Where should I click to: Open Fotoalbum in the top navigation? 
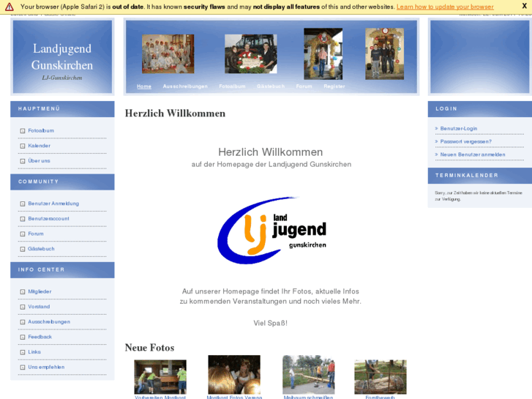tap(232, 86)
